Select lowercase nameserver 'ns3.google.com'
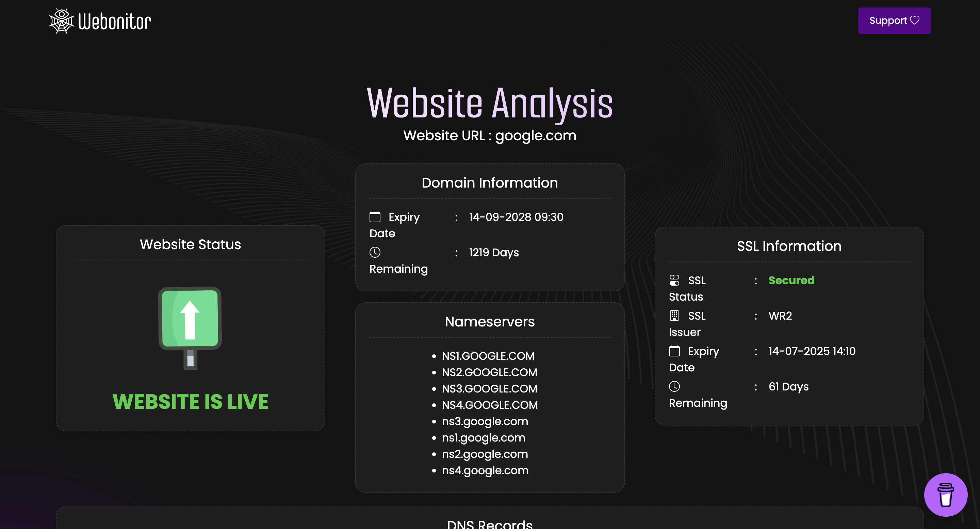Screen dimensions: 980x529 point(485,422)
